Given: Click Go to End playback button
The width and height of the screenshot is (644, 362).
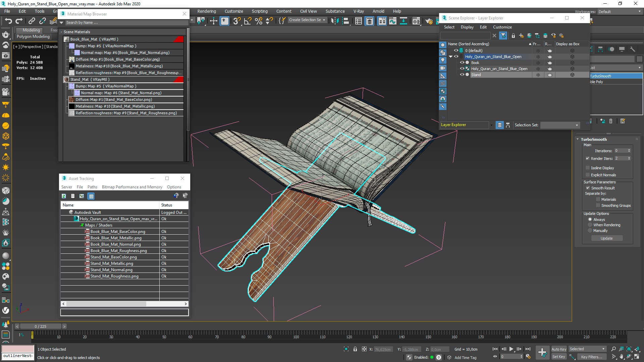Looking at the screenshot, I should [528, 349].
